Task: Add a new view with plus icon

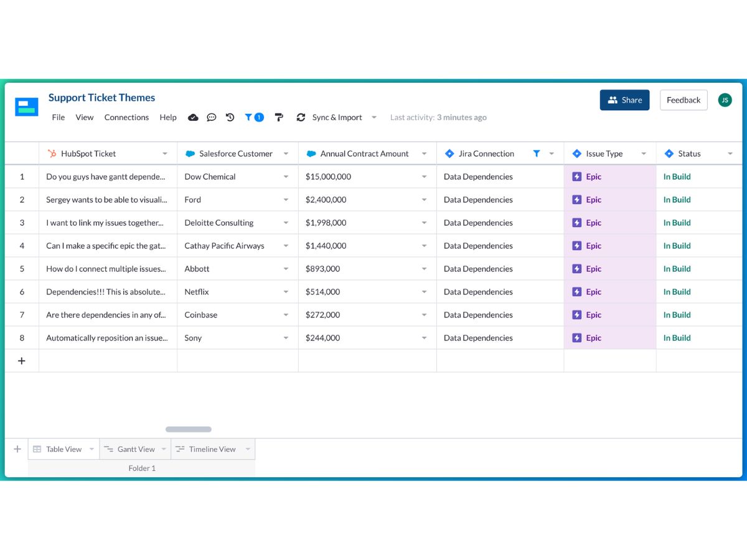Action: (x=17, y=449)
